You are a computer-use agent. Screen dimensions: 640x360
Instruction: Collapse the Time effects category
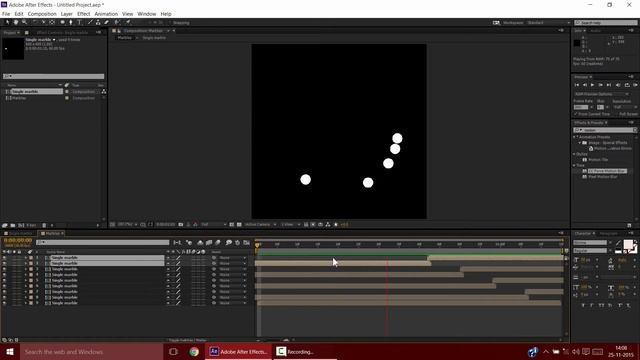pos(575,165)
